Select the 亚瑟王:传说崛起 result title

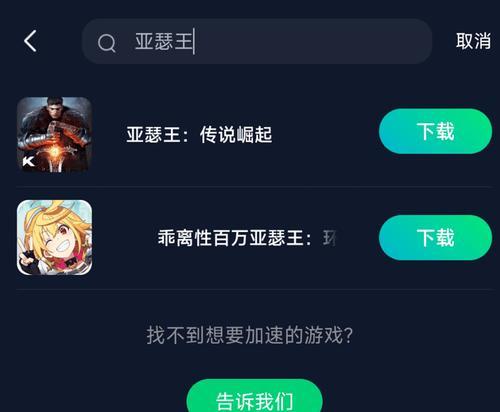[199, 135]
